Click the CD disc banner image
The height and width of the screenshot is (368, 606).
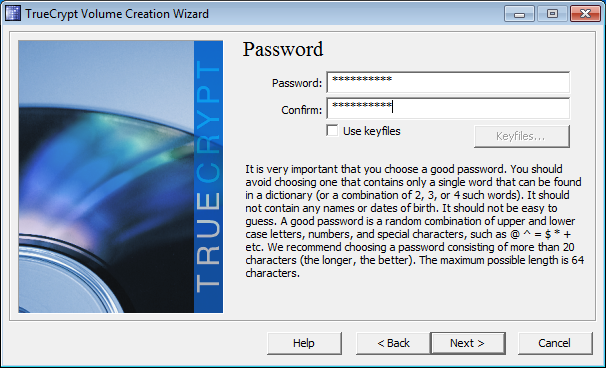tap(106, 177)
